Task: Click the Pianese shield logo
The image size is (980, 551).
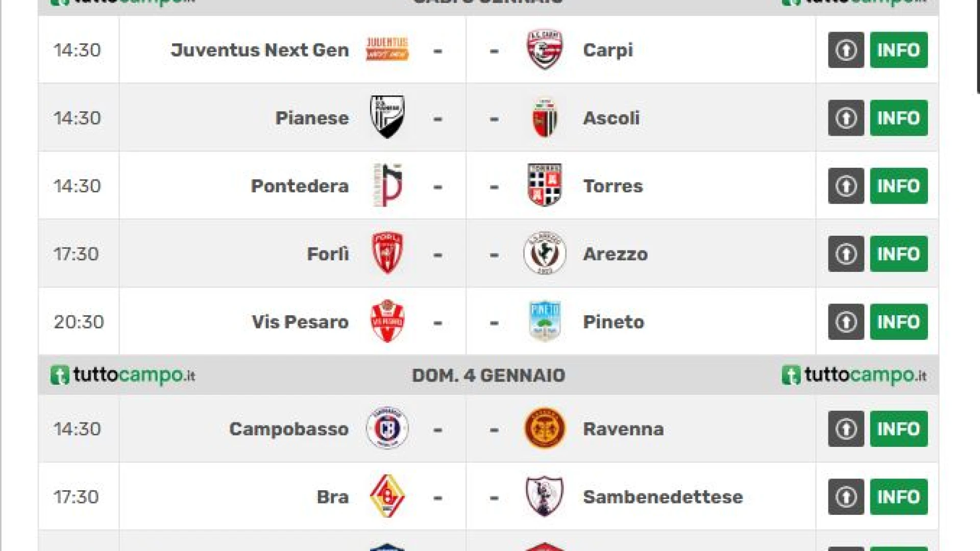Action: (387, 117)
